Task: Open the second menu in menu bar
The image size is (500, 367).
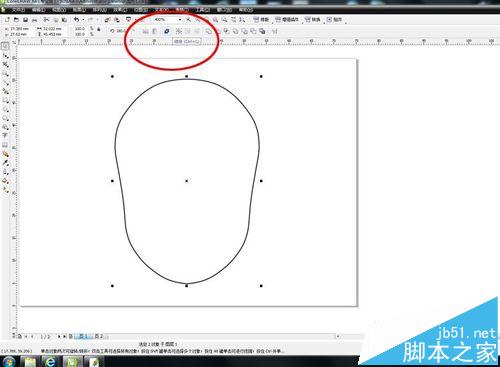Action: click(x=38, y=10)
